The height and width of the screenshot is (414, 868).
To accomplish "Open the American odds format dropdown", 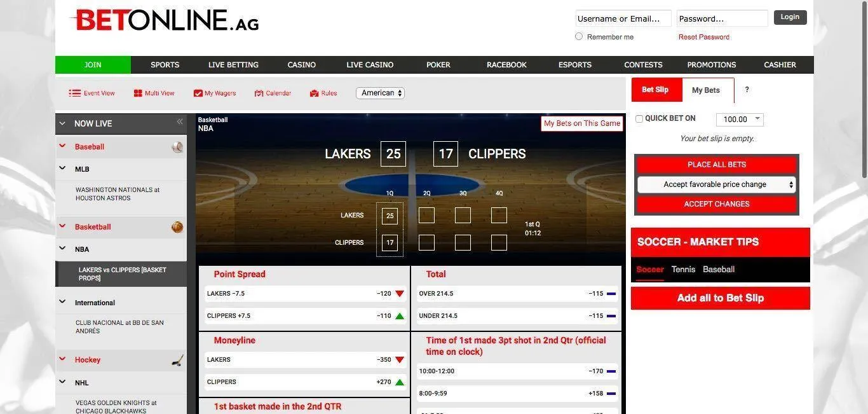I will click(x=380, y=93).
